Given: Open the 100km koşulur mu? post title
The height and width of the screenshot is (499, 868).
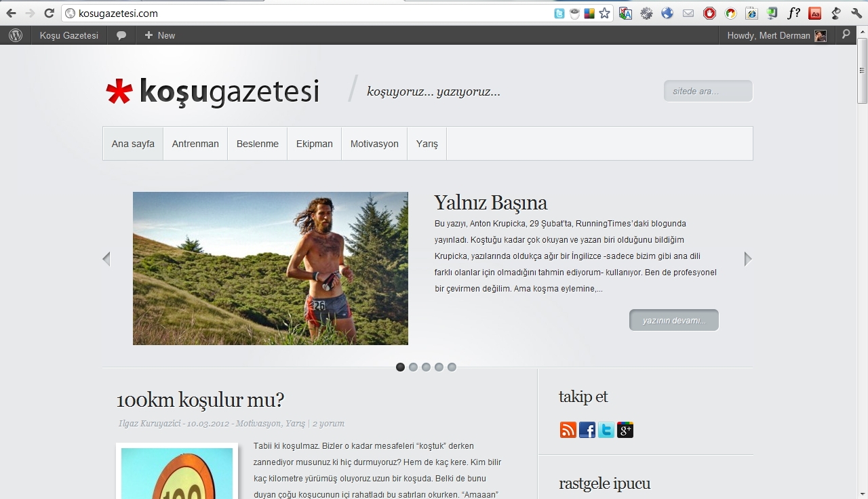Looking at the screenshot, I should (200, 399).
